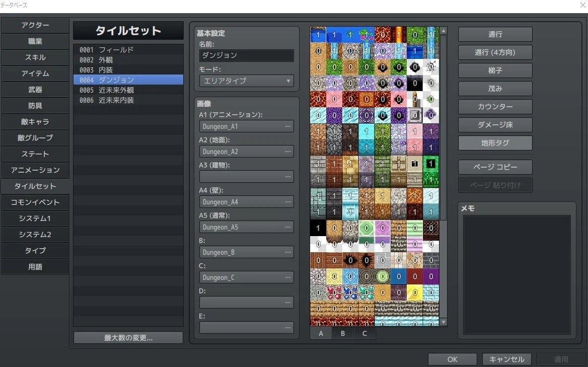Select the カウンター mode button
The height and width of the screenshot is (367, 588).
coord(495,106)
